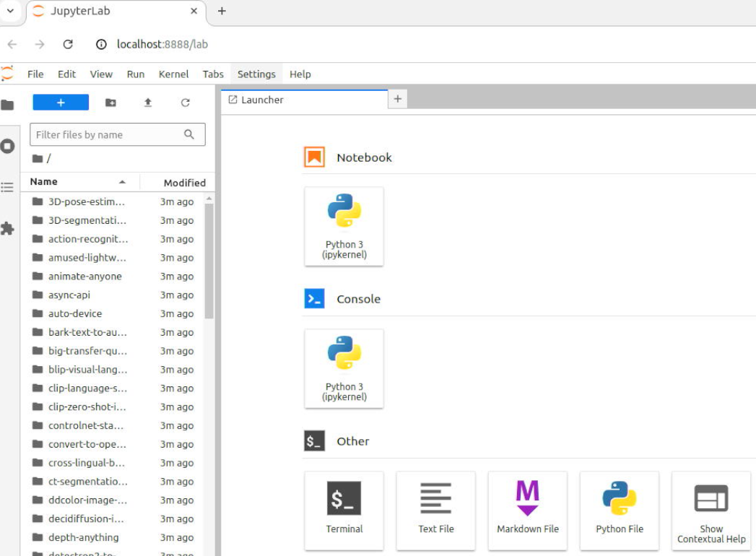Select bark-text-to-au... folder
This screenshot has width=756, height=556.
click(113, 332)
